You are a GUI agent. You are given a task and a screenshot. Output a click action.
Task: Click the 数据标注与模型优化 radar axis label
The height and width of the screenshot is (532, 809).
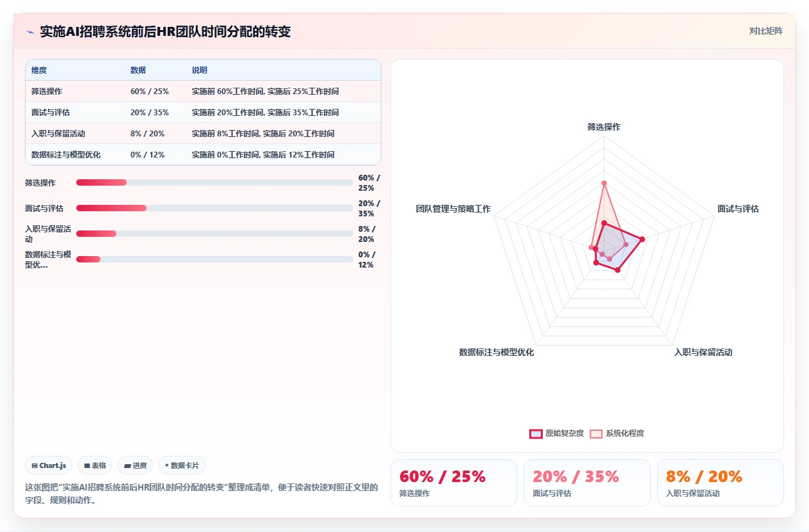click(497, 352)
